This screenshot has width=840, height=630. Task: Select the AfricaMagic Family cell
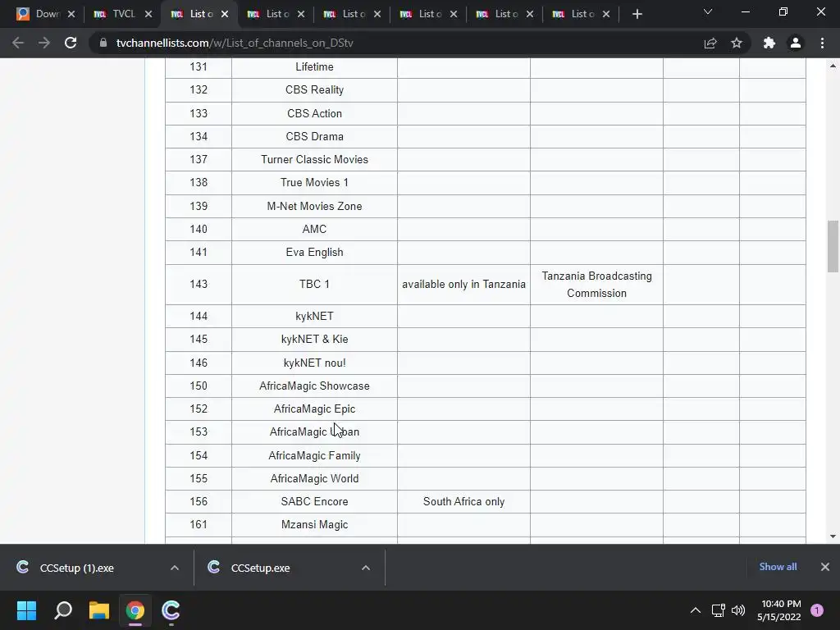314,455
